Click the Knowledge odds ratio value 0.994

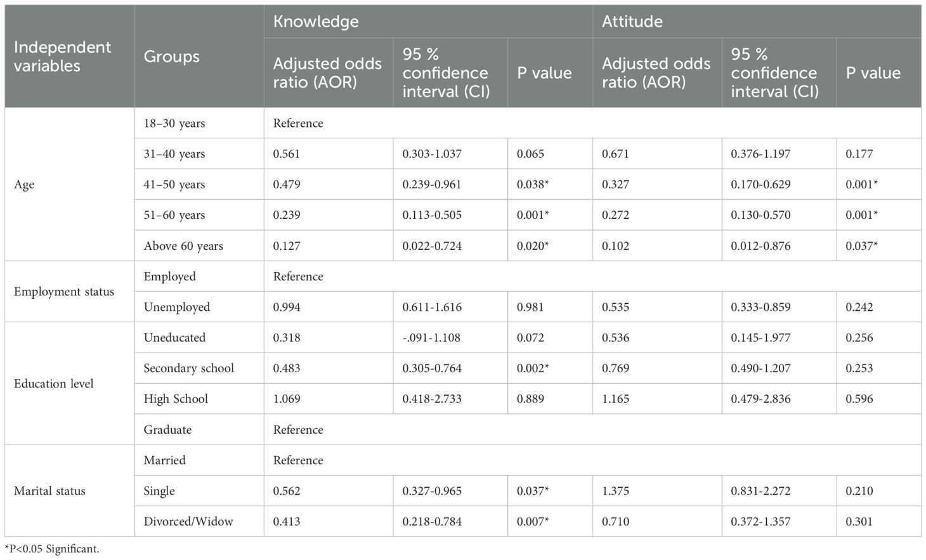[287, 307]
